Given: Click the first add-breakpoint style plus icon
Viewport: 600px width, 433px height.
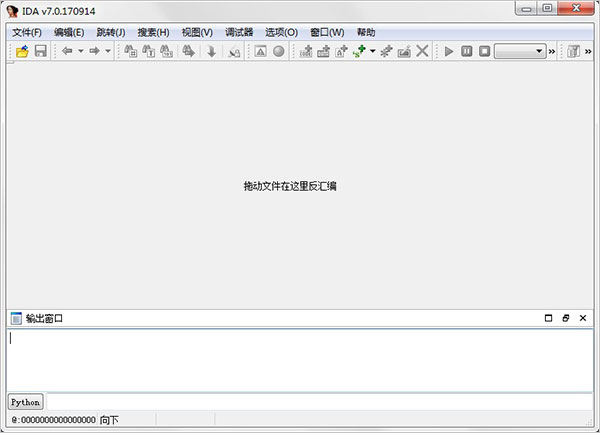Looking at the screenshot, I should point(306,51).
